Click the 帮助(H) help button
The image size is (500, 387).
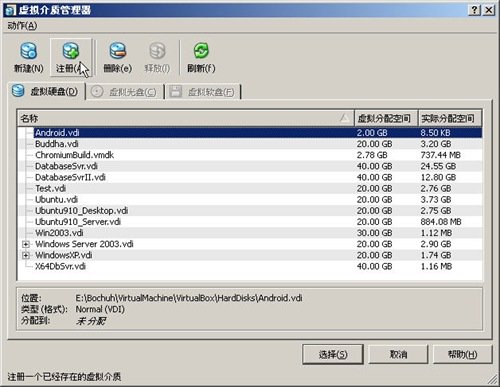click(462, 354)
